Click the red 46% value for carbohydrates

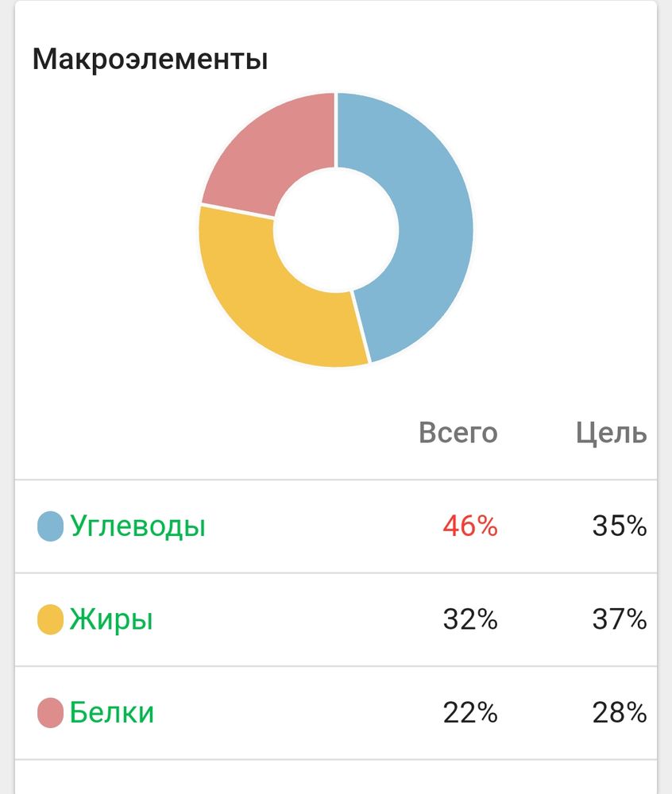pos(469,524)
